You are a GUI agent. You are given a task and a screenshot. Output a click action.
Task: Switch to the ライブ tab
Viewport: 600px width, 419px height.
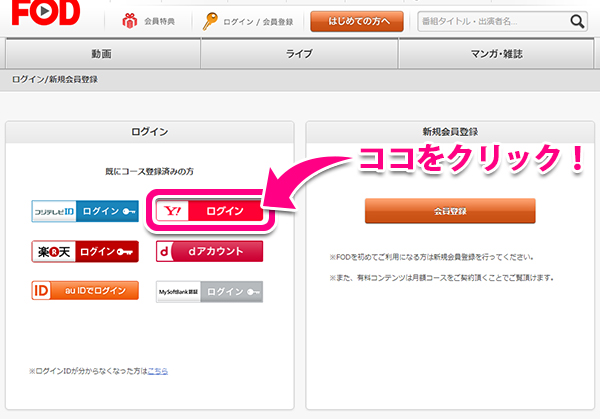coord(299,54)
